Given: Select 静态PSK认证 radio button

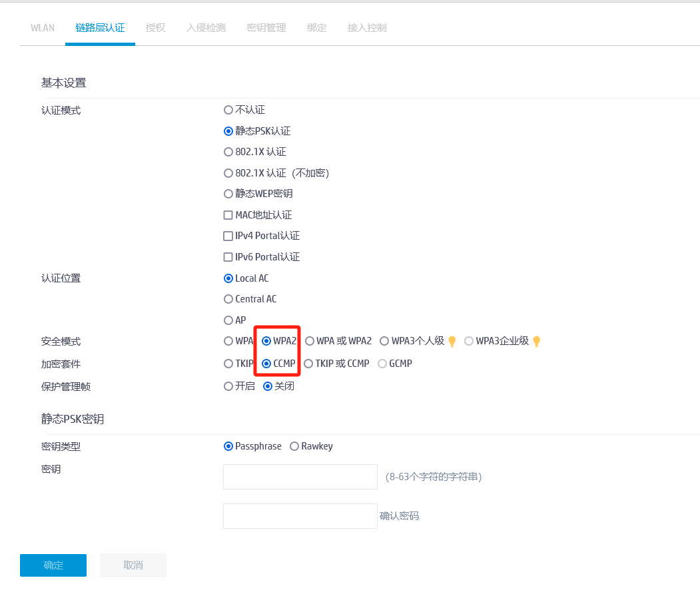Looking at the screenshot, I should pyautogui.click(x=228, y=131).
